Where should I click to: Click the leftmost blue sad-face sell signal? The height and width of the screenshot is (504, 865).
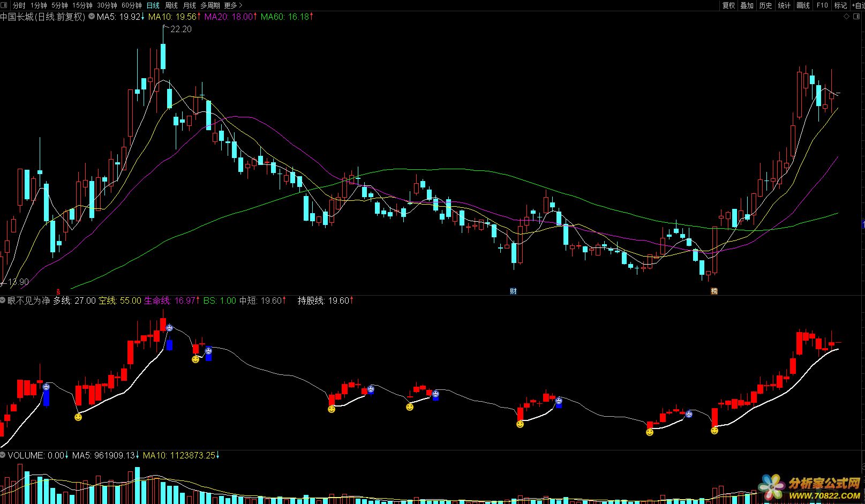[46, 386]
